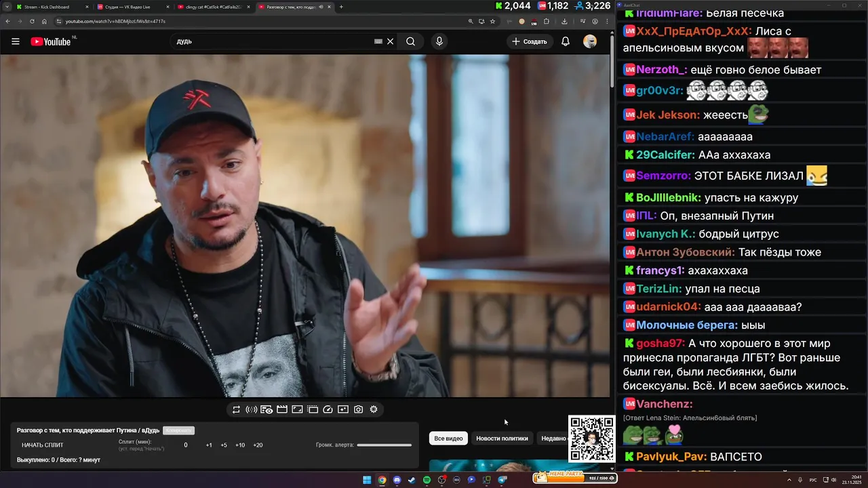868x488 pixels.
Task: Click the Ответ Lena Stein reply line in chat
Action: point(690,418)
